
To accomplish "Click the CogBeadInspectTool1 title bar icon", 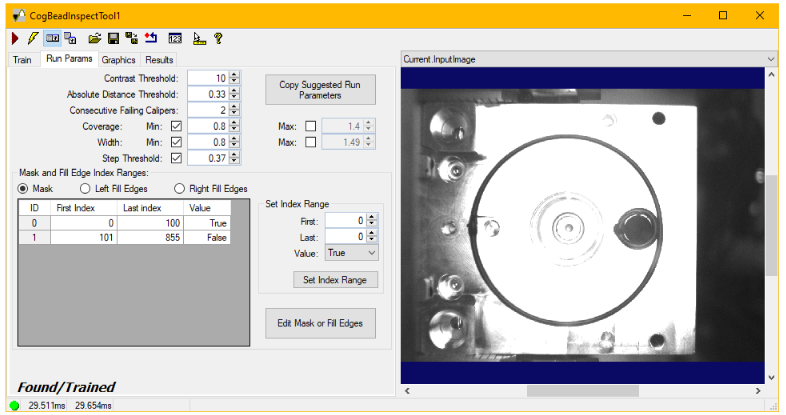I will point(19,16).
